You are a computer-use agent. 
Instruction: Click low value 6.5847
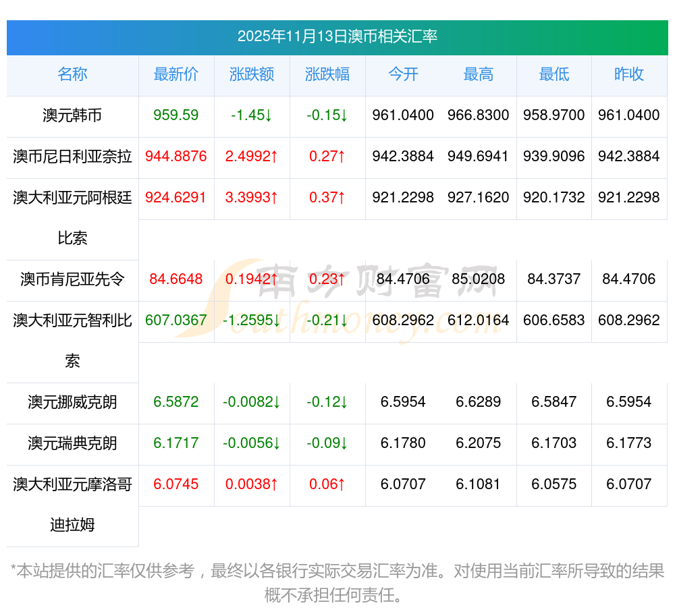pyautogui.click(x=554, y=401)
